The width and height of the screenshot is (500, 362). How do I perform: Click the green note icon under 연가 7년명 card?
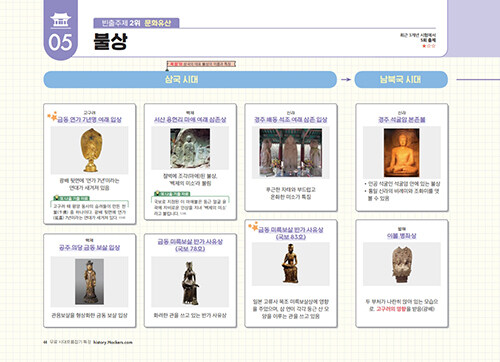click(57, 198)
